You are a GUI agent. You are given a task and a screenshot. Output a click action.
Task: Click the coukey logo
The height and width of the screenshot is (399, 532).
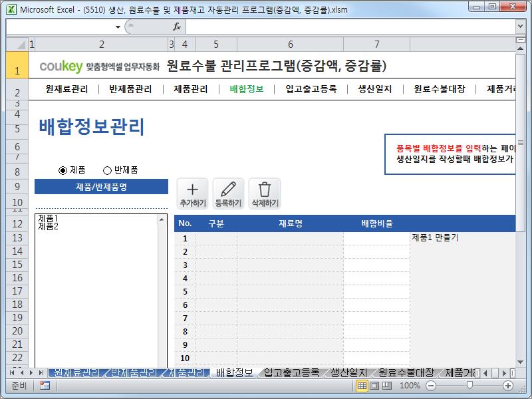coord(61,66)
